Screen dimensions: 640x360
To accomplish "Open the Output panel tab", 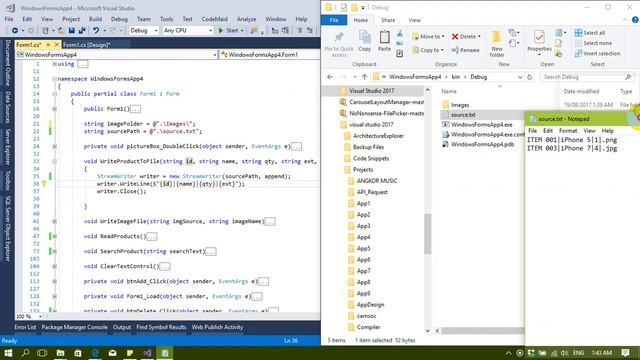I will [122, 327].
